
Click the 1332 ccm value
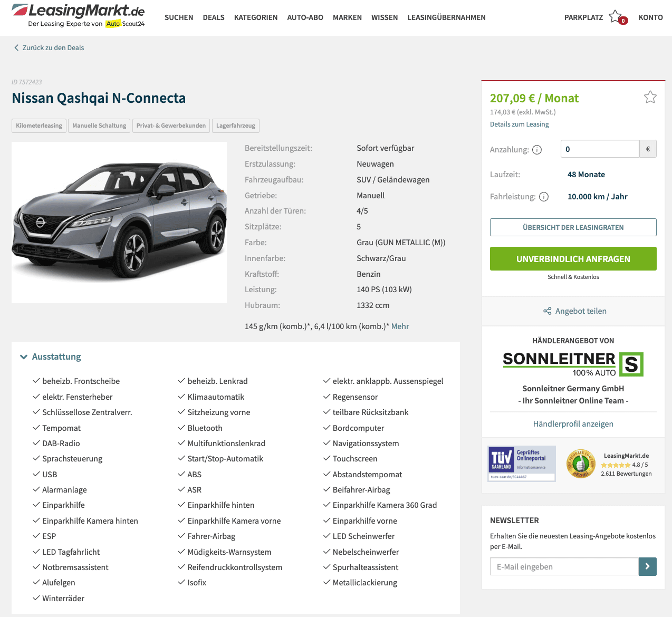point(373,305)
